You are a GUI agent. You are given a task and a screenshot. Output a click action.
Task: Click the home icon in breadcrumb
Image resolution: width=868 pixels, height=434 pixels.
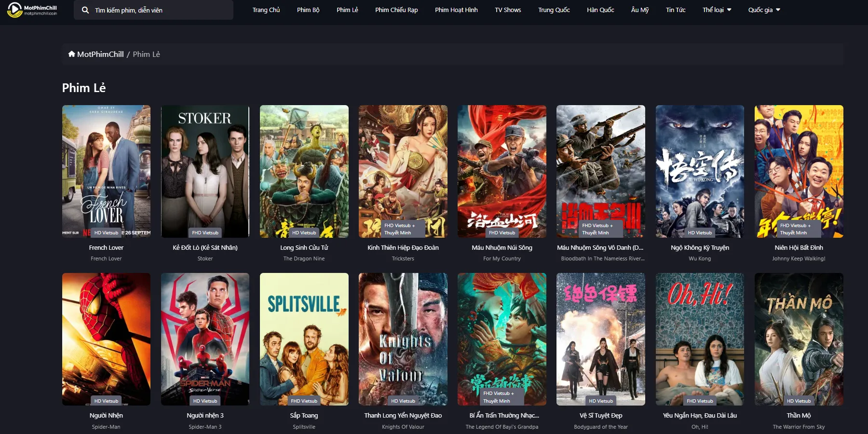pyautogui.click(x=71, y=54)
